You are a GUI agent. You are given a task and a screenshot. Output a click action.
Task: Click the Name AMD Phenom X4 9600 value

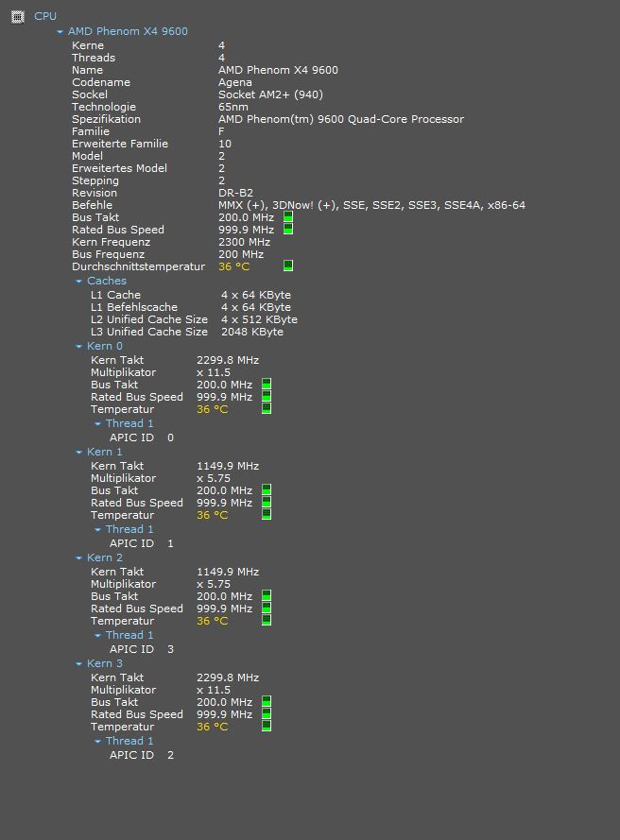click(278, 70)
